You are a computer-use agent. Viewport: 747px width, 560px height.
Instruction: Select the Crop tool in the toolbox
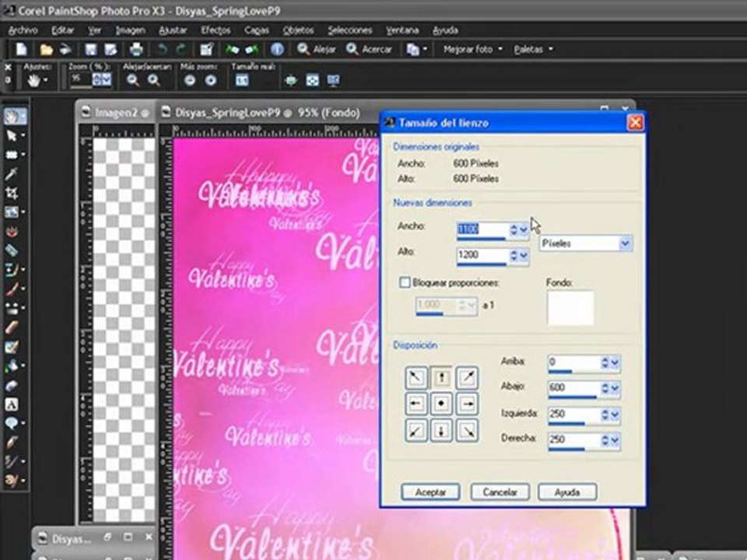pyautogui.click(x=12, y=193)
